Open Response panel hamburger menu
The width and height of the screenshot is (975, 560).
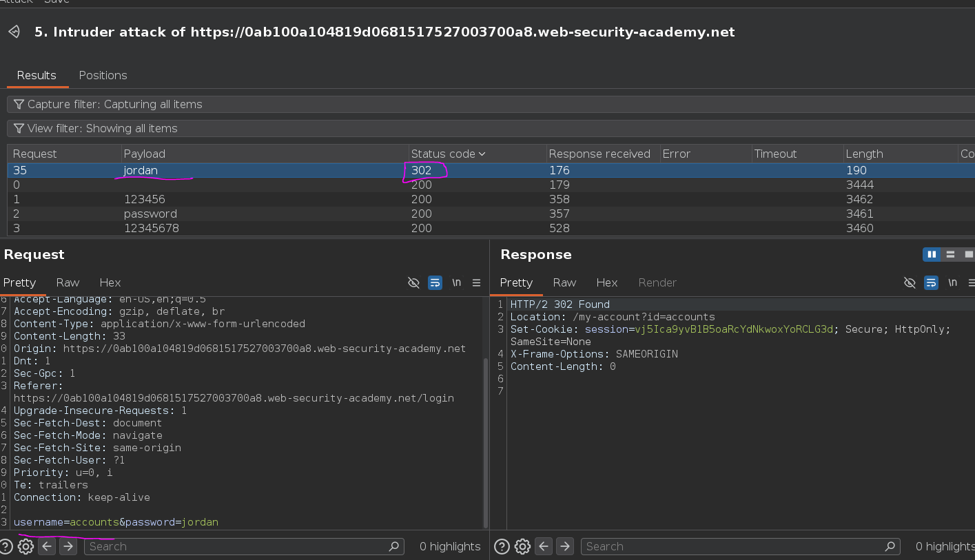click(x=972, y=282)
